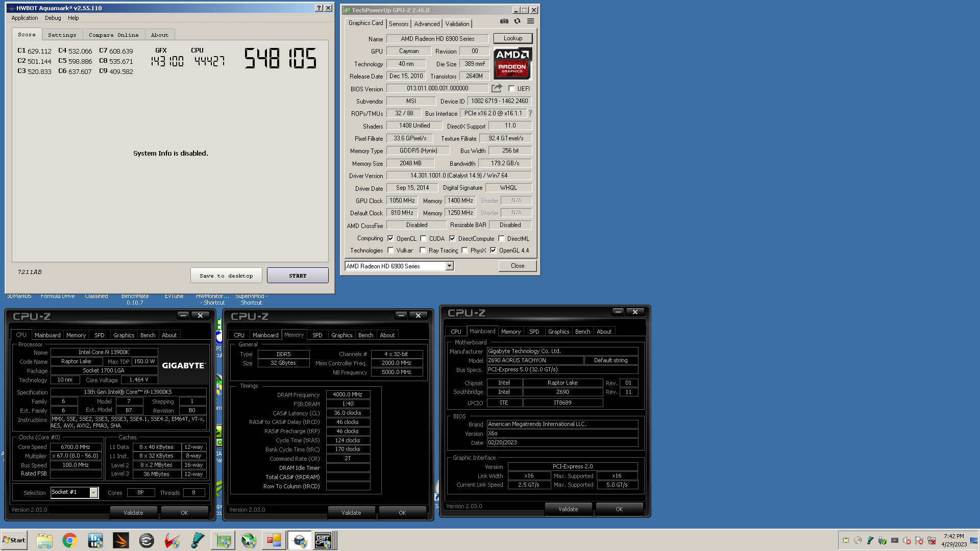Toggle the DirectML checkbox

[501, 239]
